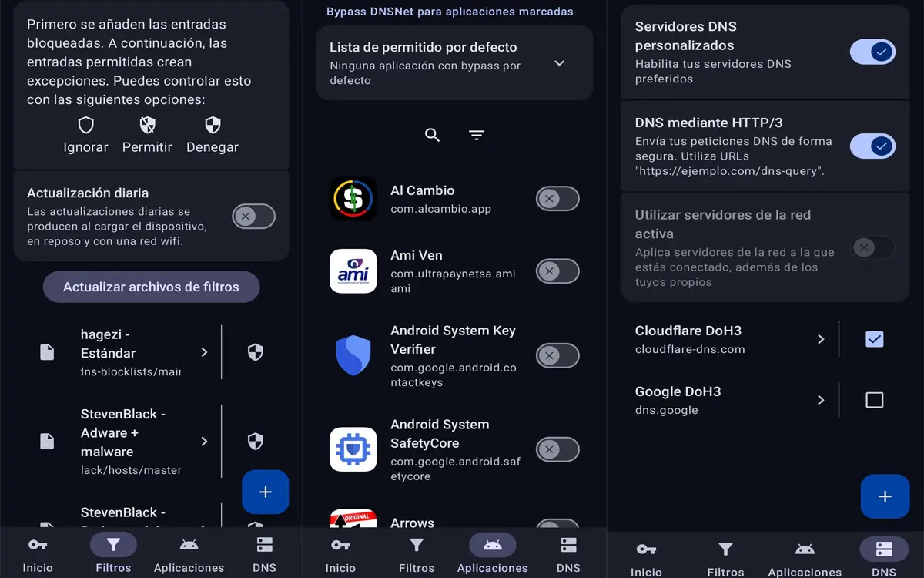Viewport: 924px width, 578px height.
Task: Toggle bypass for Al Cambio
Action: [x=557, y=199]
